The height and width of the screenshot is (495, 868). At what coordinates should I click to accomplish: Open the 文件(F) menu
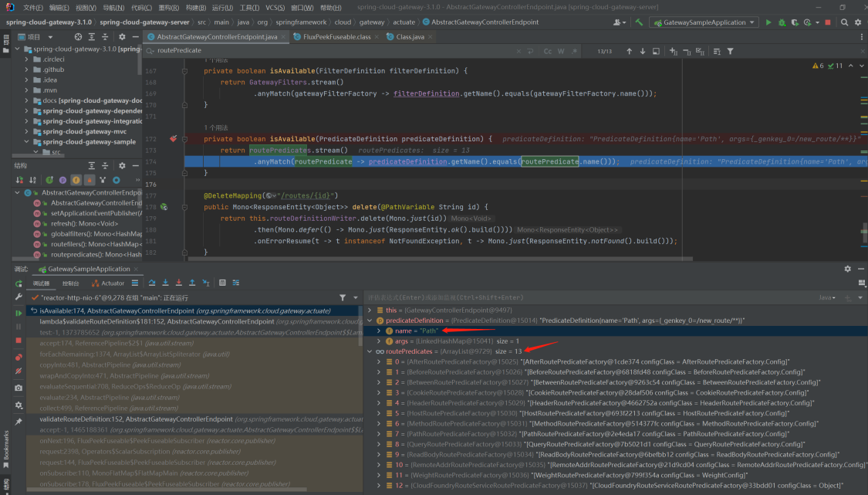(x=32, y=7)
